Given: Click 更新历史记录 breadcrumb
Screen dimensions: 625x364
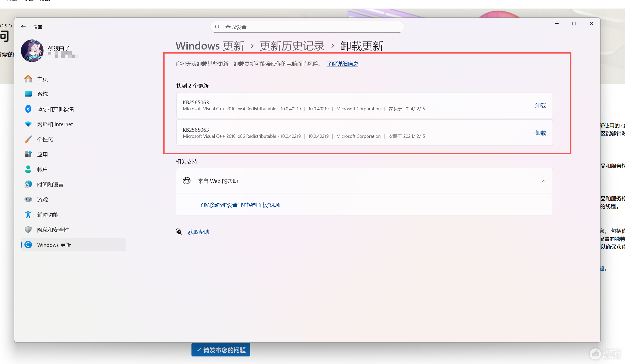Looking at the screenshot, I should [292, 46].
